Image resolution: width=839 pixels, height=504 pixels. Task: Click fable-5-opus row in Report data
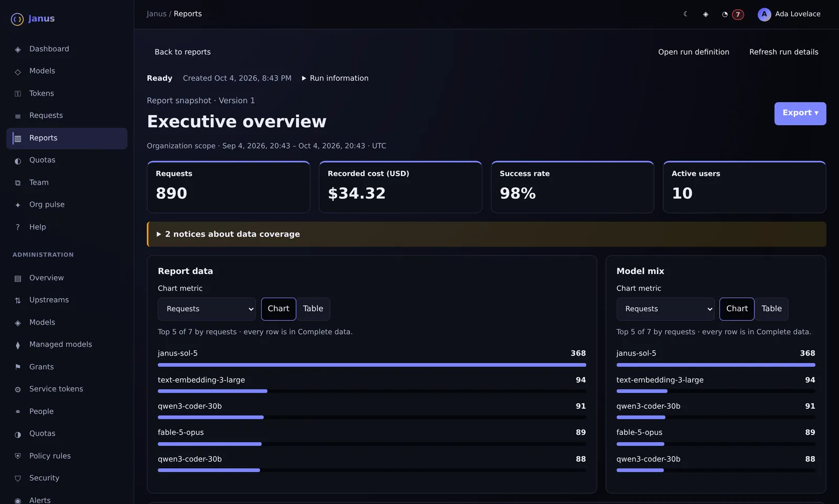pyautogui.click(x=372, y=437)
